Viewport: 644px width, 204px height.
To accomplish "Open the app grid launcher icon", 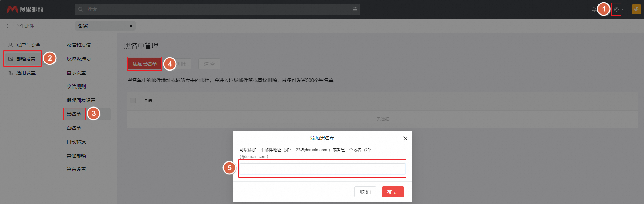I will [x=6, y=26].
